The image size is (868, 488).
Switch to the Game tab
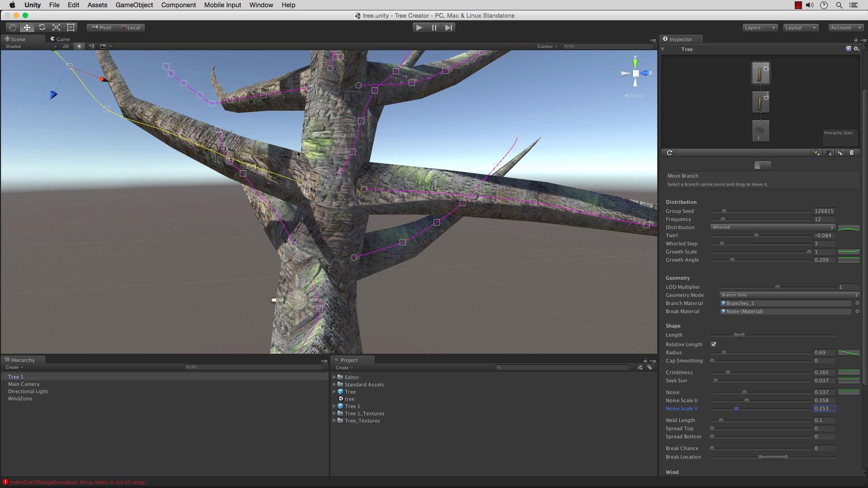(61, 39)
